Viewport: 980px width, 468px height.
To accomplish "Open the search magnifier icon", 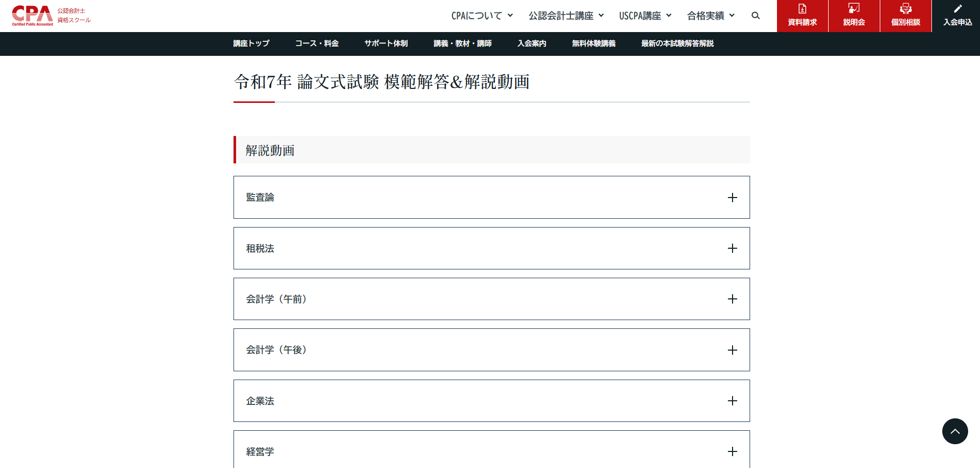I will (x=755, y=16).
